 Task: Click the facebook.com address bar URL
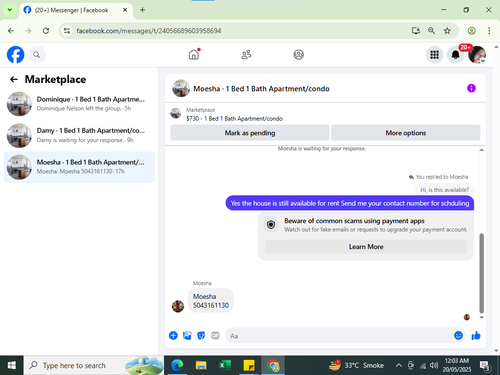pos(149,31)
